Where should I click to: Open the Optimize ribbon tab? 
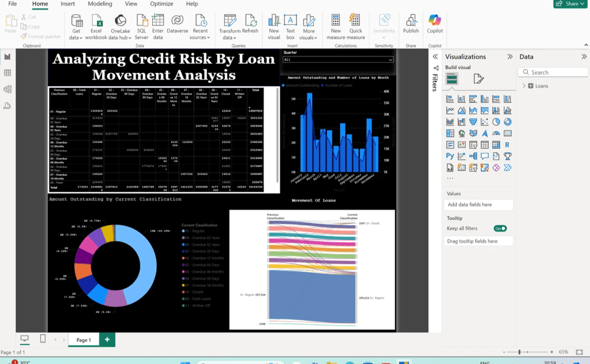[162, 4]
